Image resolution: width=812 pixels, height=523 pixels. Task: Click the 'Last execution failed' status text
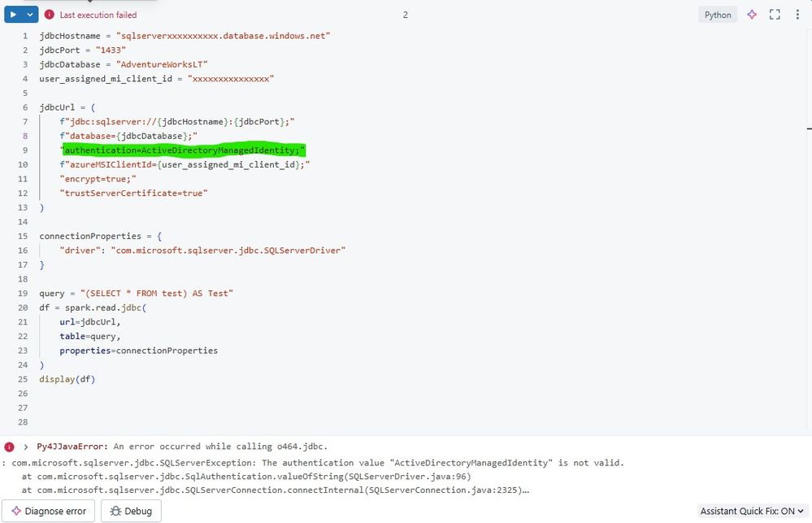pyautogui.click(x=98, y=15)
